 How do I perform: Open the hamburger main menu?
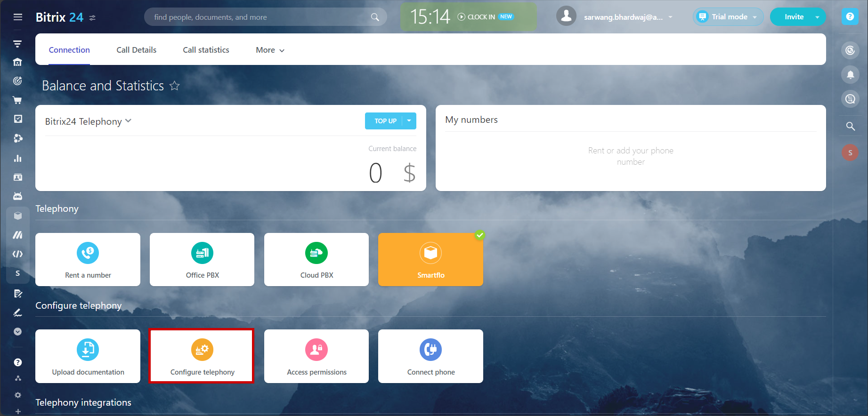pyautogui.click(x=18, y=17)
